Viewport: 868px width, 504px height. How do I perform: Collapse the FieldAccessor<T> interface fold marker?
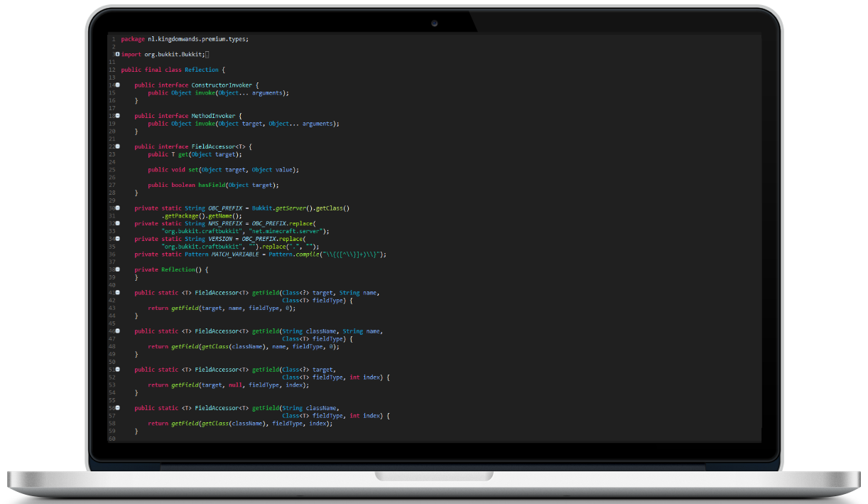coord(117,146)
